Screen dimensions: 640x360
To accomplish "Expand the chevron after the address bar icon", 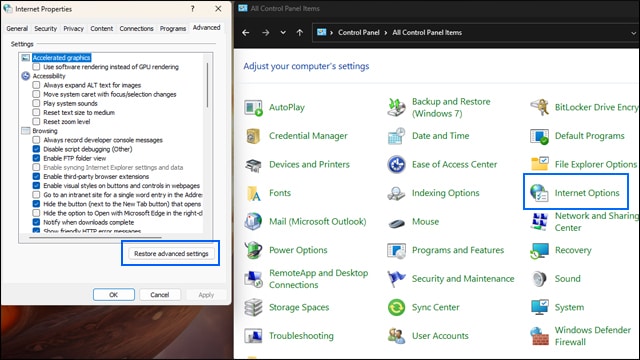I will pos(331,33).
